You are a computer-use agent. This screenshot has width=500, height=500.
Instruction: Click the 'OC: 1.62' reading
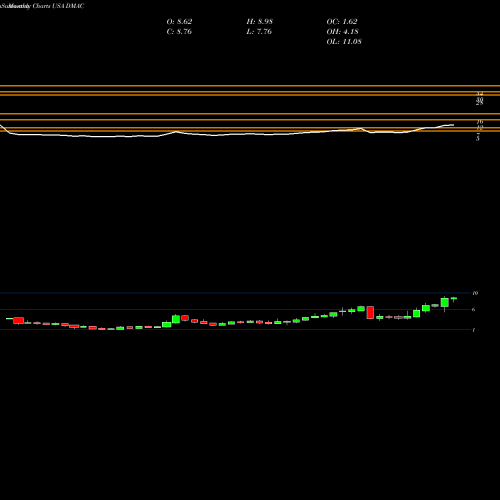[x=342, y=21]
